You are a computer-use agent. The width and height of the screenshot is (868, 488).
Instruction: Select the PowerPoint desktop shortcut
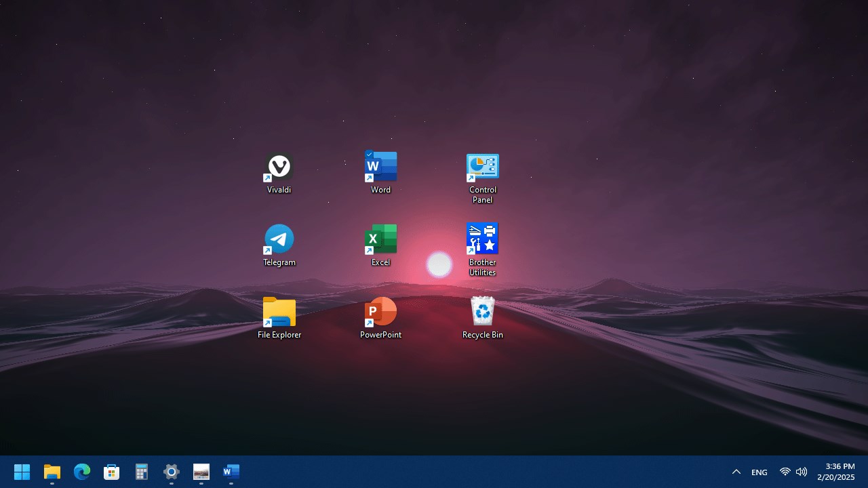pos(380,319)
